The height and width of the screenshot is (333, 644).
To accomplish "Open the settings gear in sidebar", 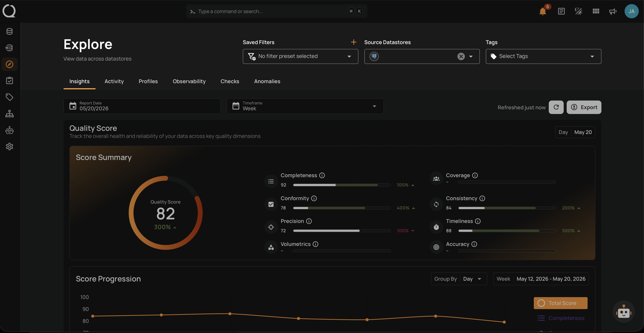I will [x=10, y=146].
